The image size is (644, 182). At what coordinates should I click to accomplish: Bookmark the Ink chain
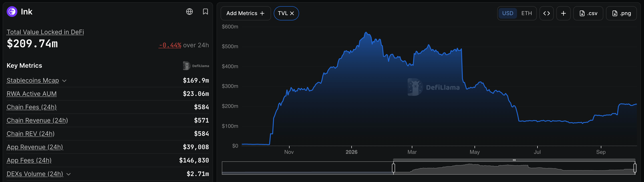(205, 12)
